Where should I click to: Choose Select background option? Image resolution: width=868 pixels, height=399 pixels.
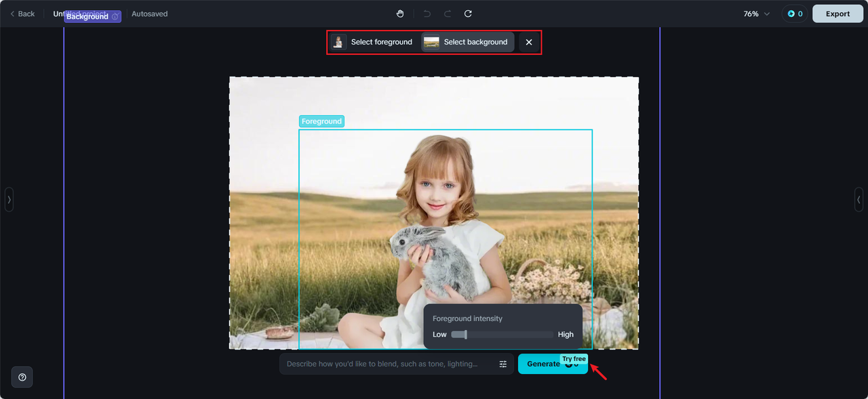coord(467,42)
